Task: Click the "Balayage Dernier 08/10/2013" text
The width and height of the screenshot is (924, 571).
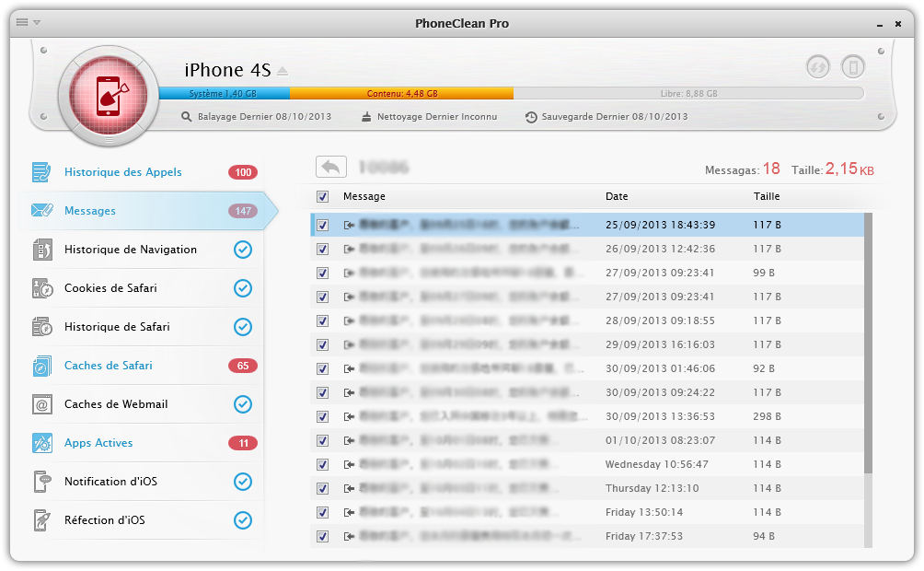Action: (264, 117)
